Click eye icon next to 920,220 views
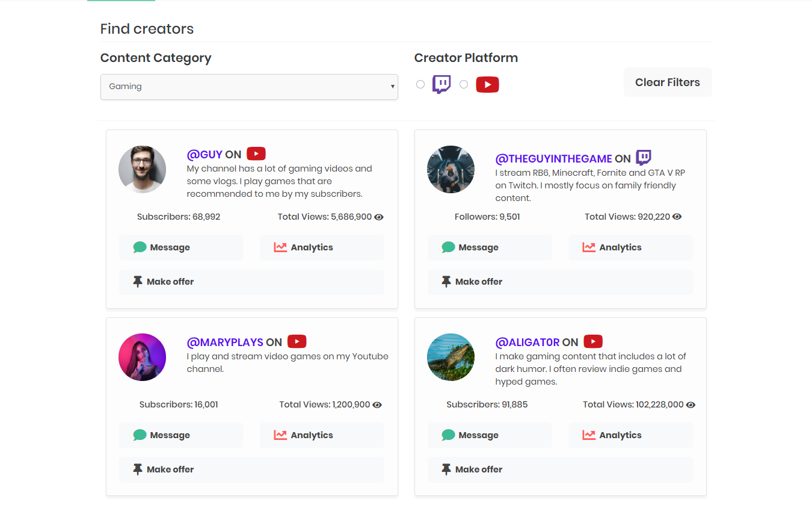The image size is (812, 517). (x=677, y=217)
